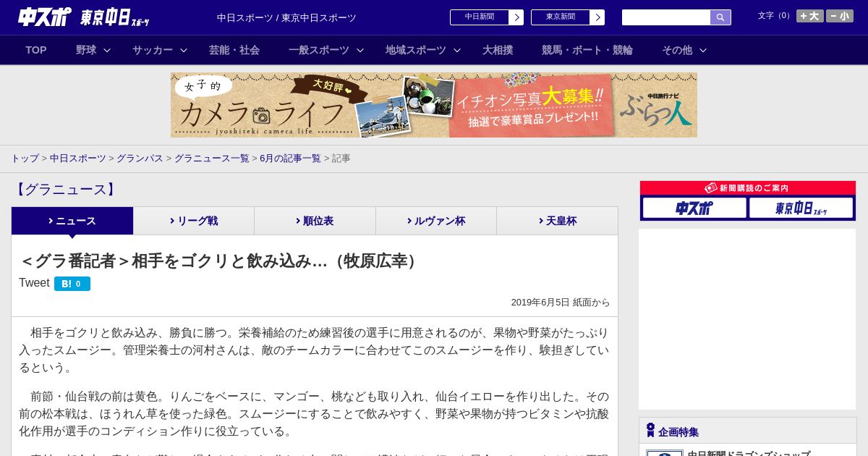This screenshot has height=456, width=868.
Task: Open 野球 navigation menu
Action: 86,50
